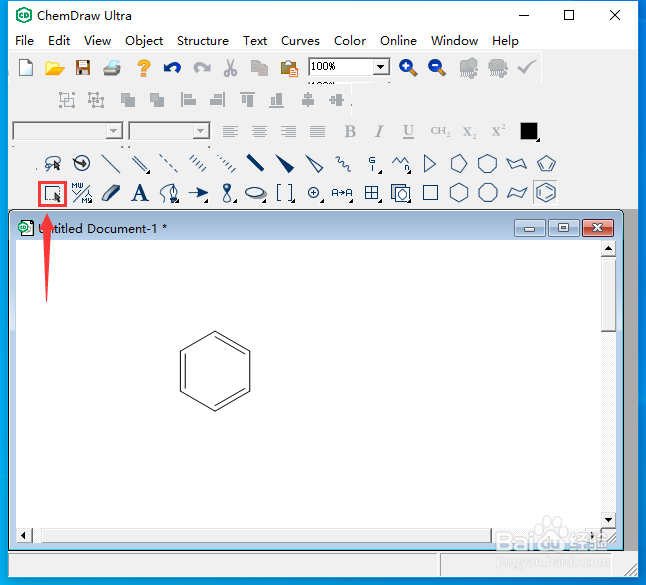Select the Mass Fragmentation tool
646x585 pixels.
(82, 193)
